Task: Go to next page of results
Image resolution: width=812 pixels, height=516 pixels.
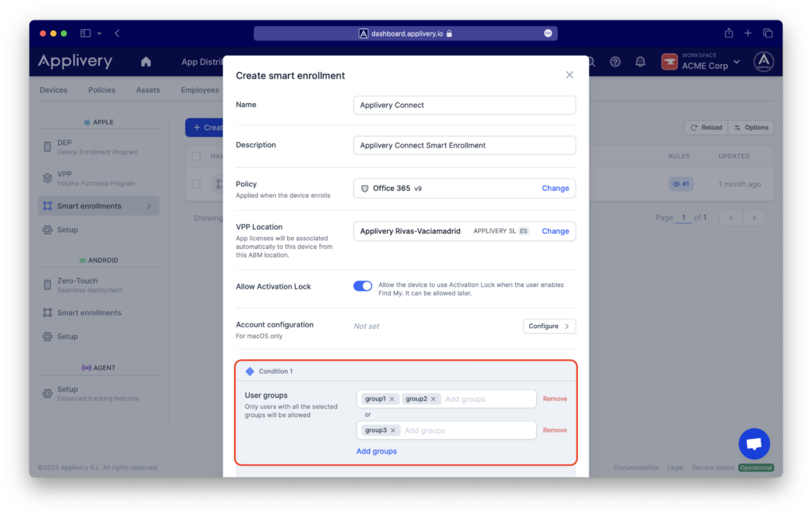Action: point(754,218)
